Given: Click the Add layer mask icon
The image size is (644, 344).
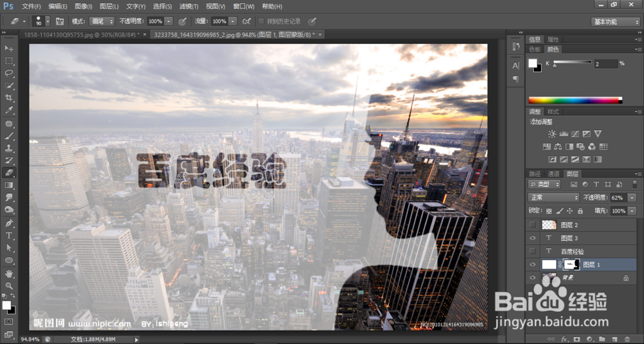Looking at the screenshot, I should coord(576,339).
